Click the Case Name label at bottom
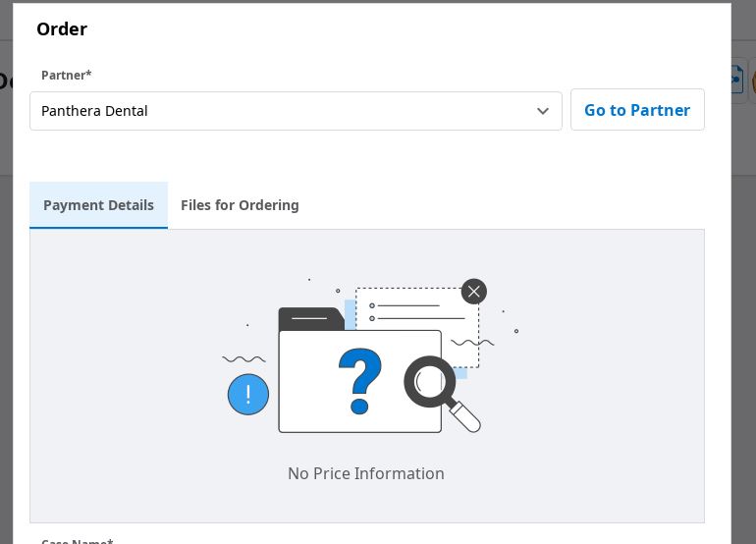The height and width of the screenshot is (544, 756). pyautogui.click(x=77, y=540)
